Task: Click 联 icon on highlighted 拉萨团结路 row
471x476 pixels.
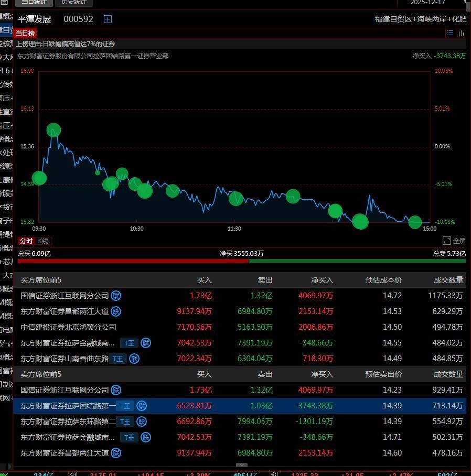Action: point(141,406)
